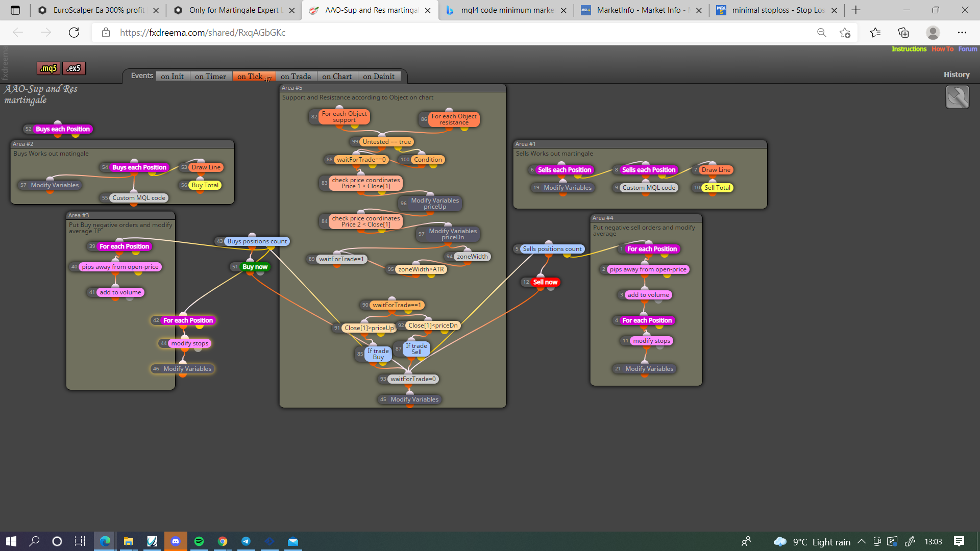Open the History panel

coord(957,74)
